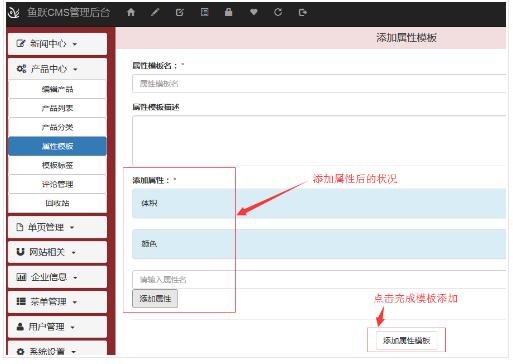Click the 属性模板描述 field label
This screenshot has width=513, height=364.
(156, 107)
